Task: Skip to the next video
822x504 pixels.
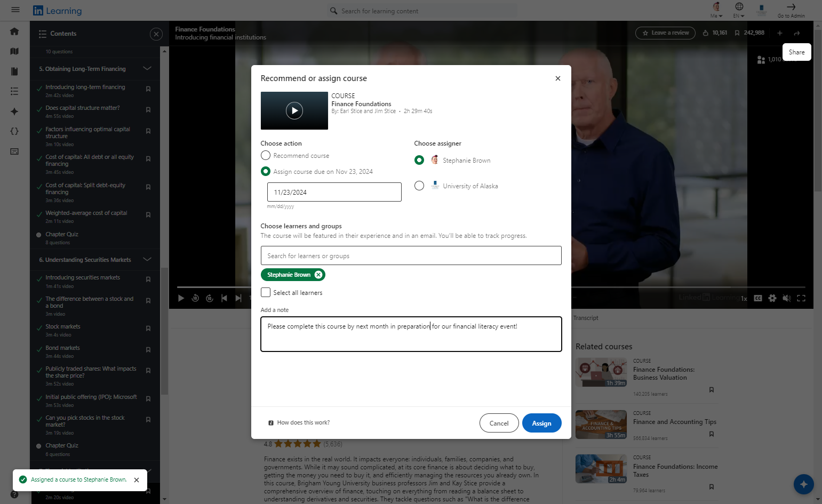Action: tap(238, 298)
